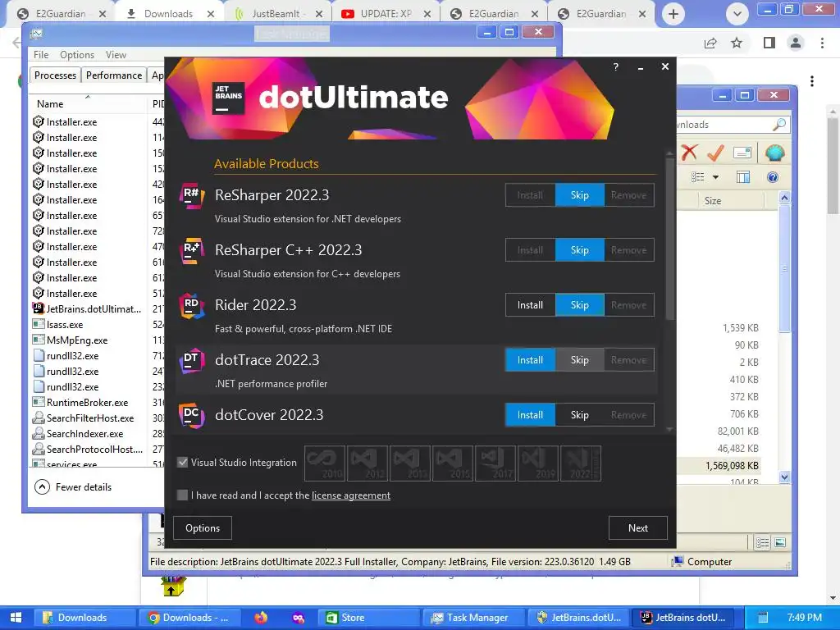Open the license agreement link
Image resolution: width=840 pixels, height=630 pixels.
[x=351, y=495]
